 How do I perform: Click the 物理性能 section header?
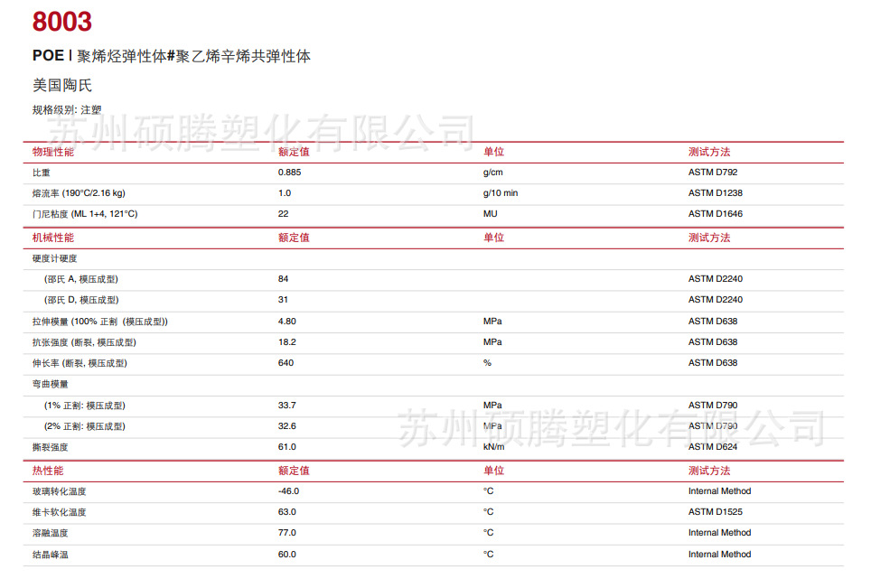pyautogui.click(x=52, y=152)
